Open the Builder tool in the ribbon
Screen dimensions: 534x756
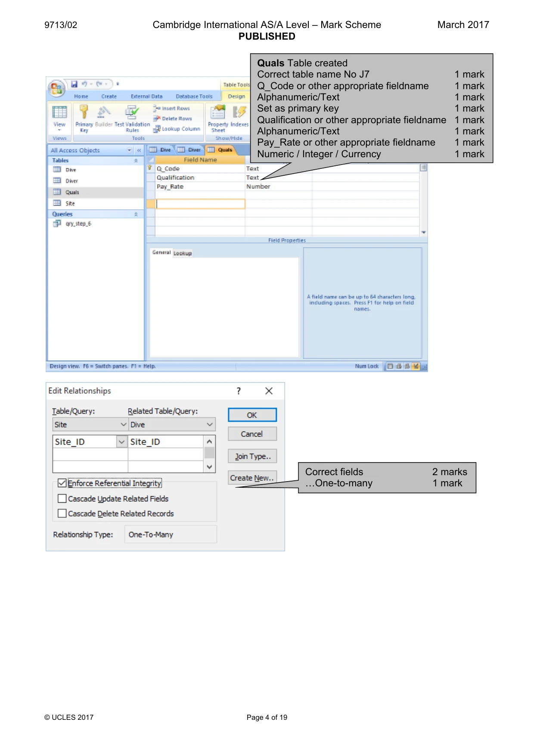[x=104, y=116]
